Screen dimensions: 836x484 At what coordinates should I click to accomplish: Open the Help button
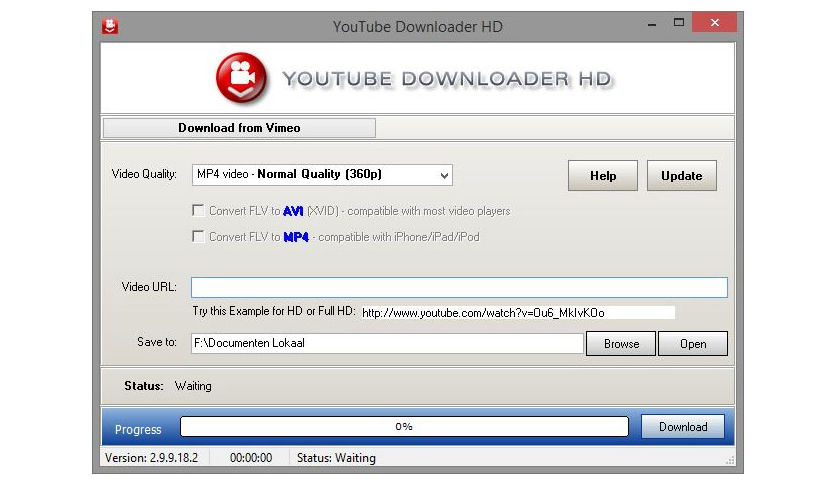coord(603,175)
